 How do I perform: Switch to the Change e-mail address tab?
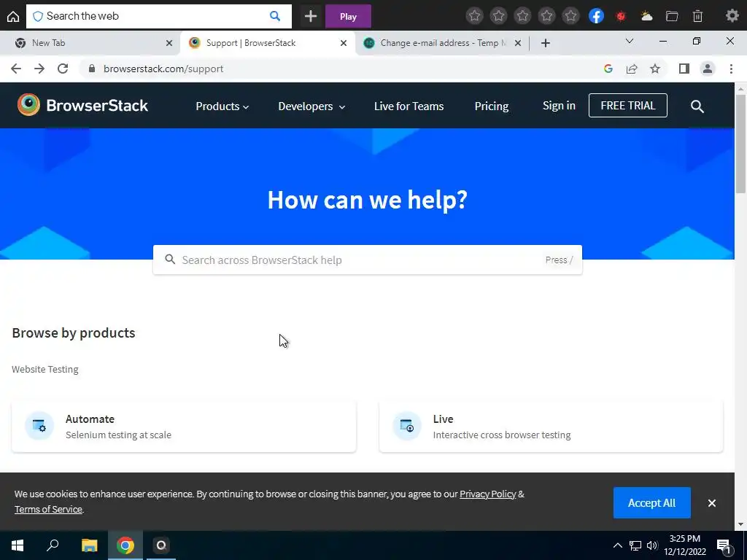(442, 43)
